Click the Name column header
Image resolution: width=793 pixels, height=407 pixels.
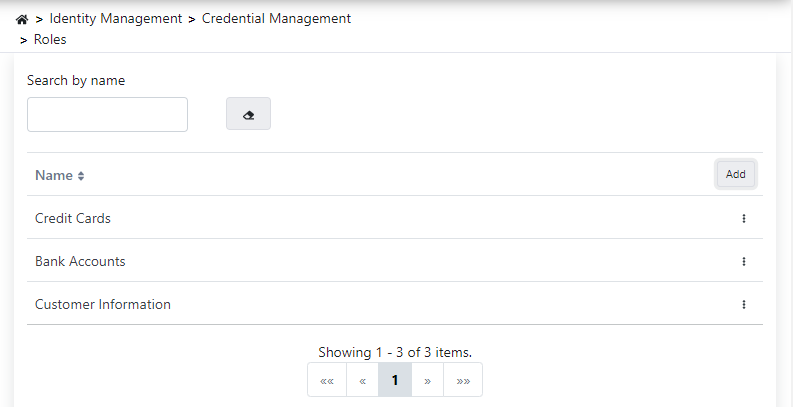click(x=54, y=175)
